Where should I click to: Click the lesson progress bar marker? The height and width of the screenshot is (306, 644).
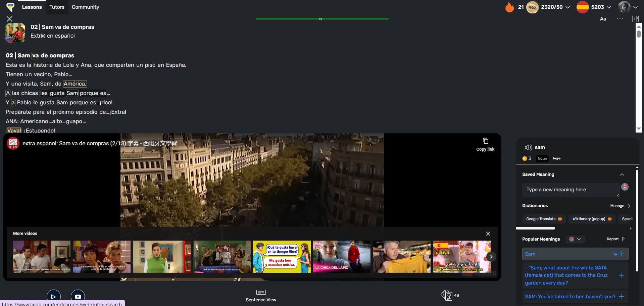coord(321,19)
